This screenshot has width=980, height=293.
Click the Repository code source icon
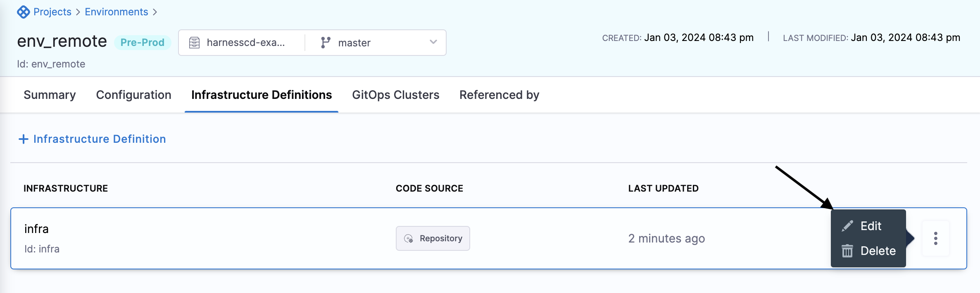(409, 238)
